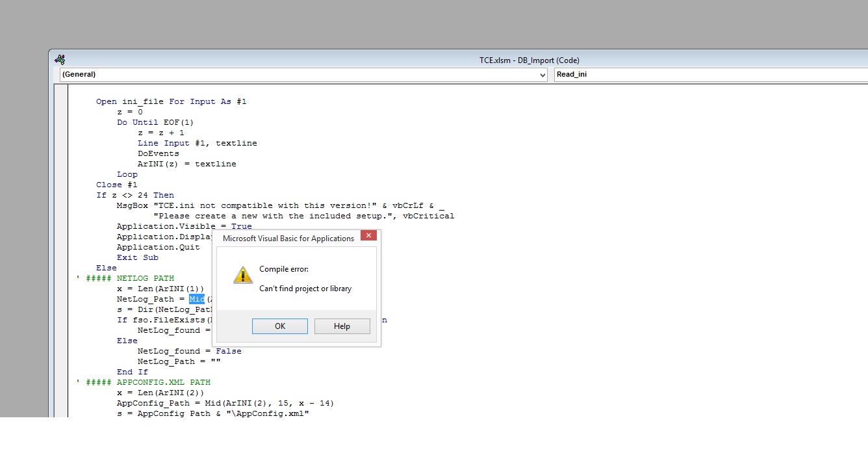Viewport: 868px width, 468px height.
Task: Click the 'Exit Sub' code line
Action: pyautogui.click(x=138, y=257)
